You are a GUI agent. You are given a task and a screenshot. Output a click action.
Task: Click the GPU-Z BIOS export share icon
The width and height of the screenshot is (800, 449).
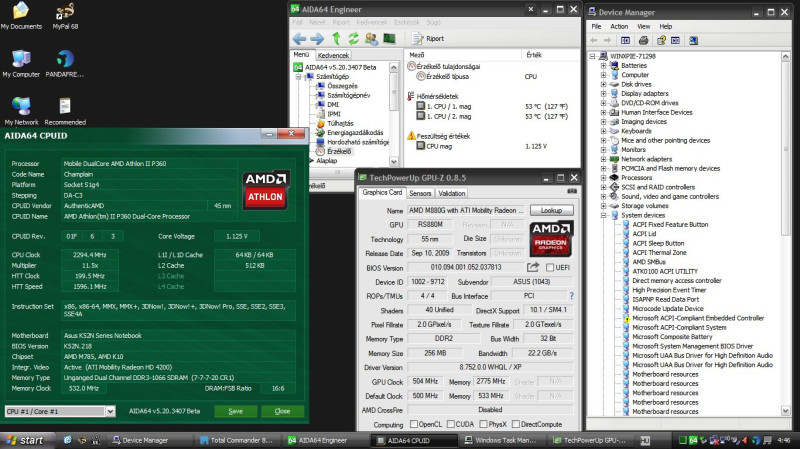(533, 267)
